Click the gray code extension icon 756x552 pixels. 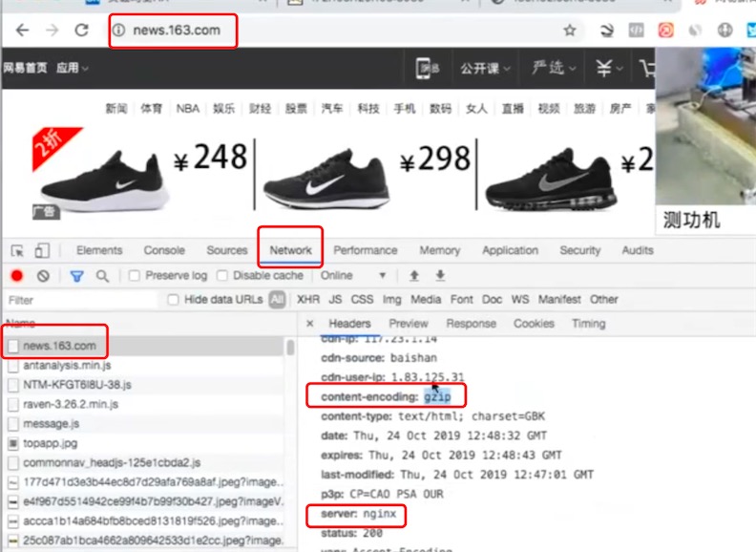point(636,31)
